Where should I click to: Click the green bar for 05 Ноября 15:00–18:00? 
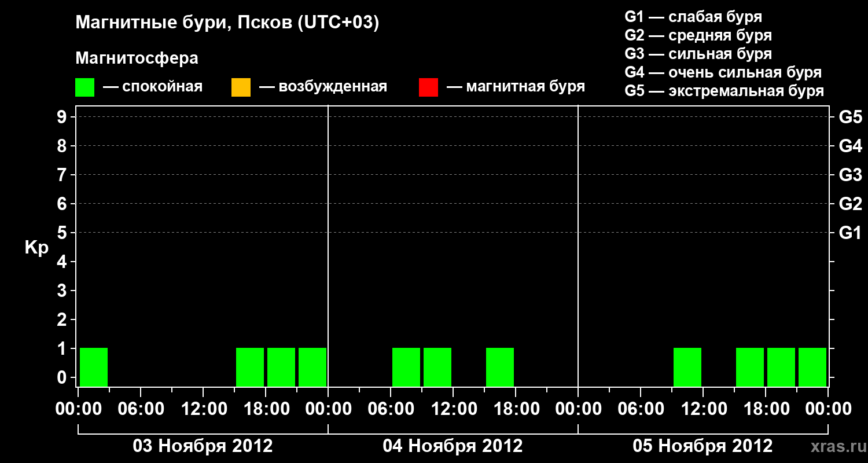tap(750, 367)
